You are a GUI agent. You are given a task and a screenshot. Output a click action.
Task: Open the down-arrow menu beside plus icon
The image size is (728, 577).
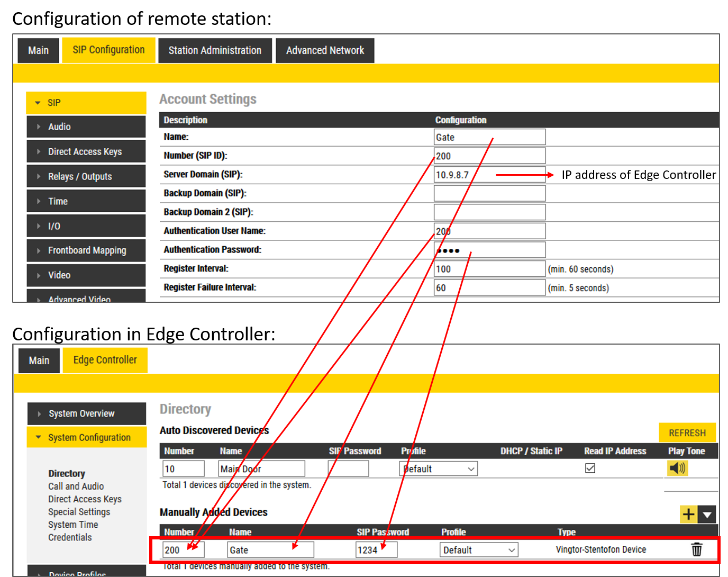click(707, 514)
